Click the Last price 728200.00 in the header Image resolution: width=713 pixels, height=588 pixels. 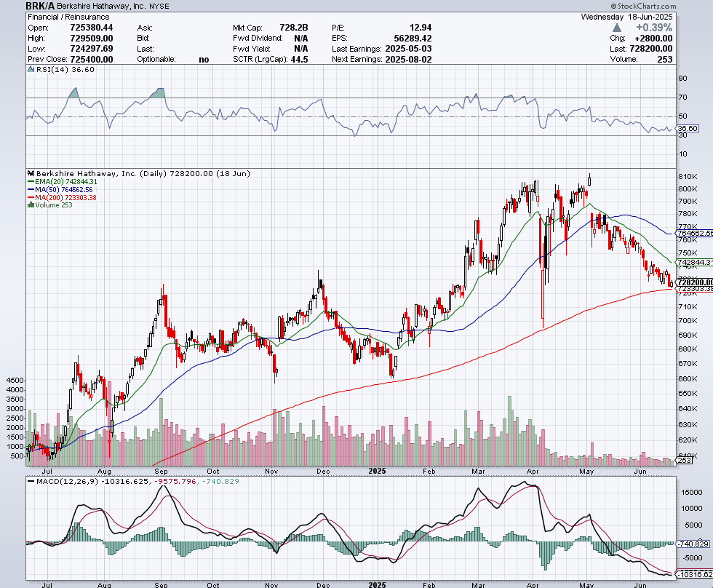(x=650, y=49)
